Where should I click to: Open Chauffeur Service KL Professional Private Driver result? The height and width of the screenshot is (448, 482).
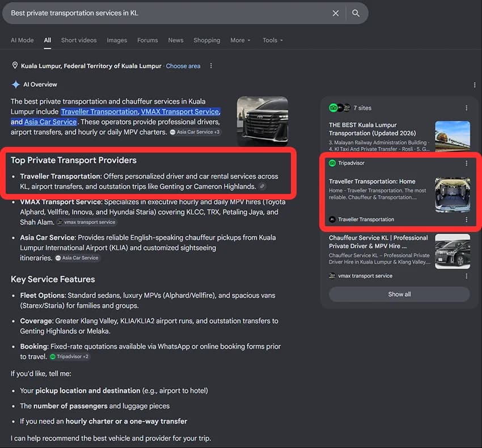[378, 242]
